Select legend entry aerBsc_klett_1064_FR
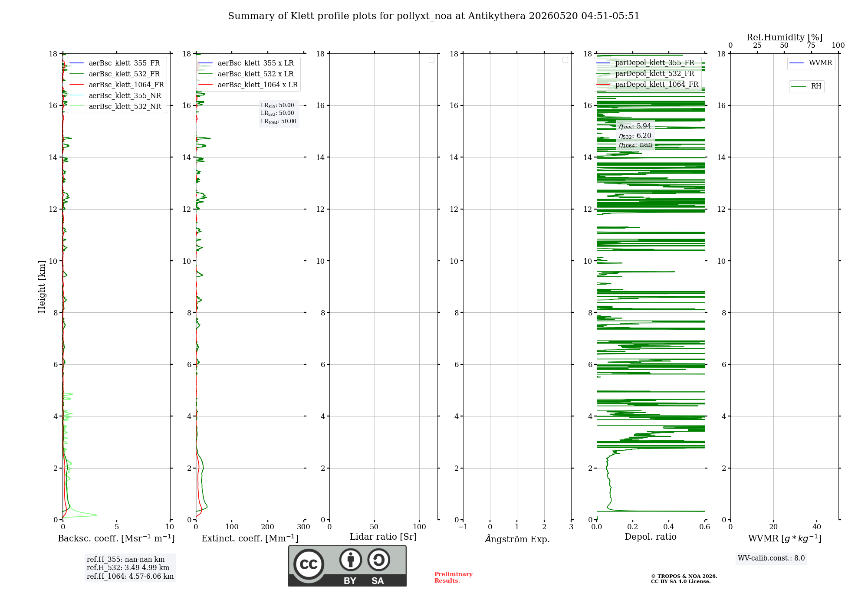Screen dimensions: 868x590 click(117, 85)
